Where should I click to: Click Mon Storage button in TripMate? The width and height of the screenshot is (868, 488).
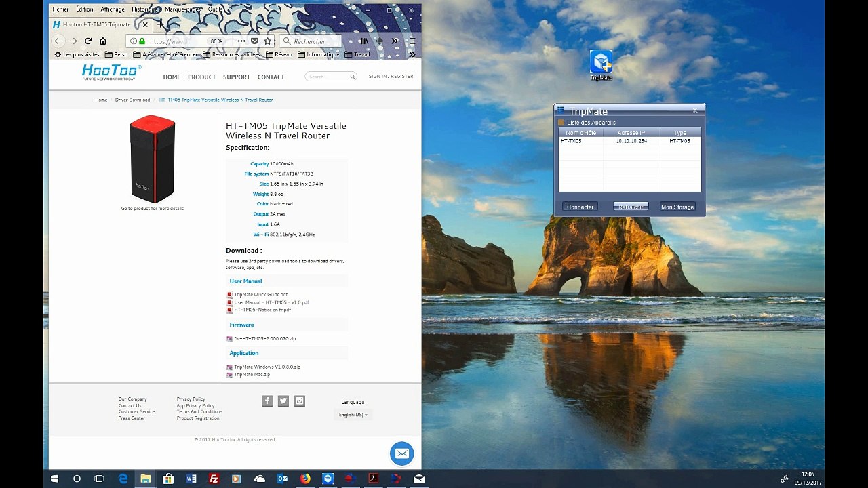[677, 207]
